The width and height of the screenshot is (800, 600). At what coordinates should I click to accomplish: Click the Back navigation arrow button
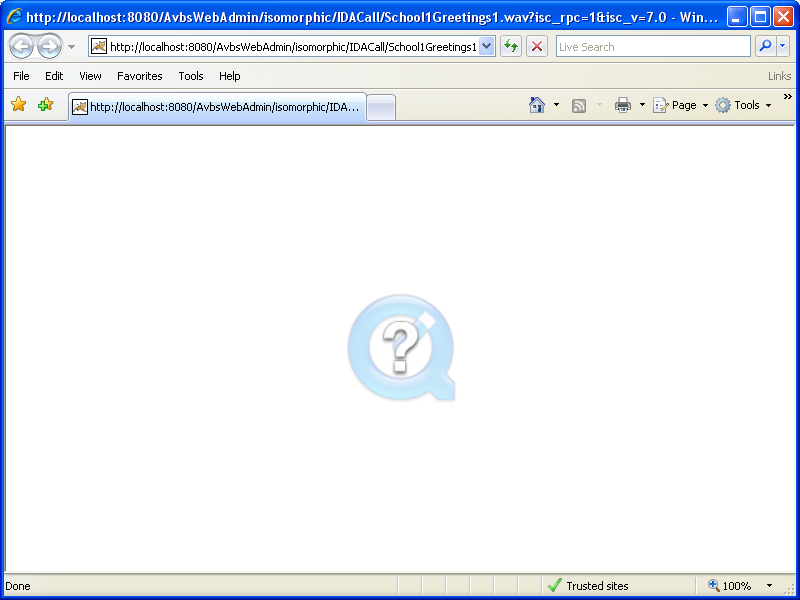[21, 47]
